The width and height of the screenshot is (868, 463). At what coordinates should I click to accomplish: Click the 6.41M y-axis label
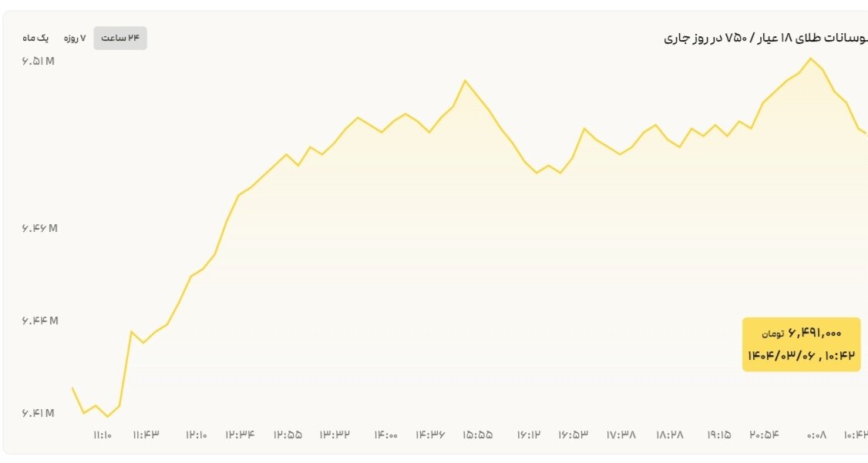[39, 414]
